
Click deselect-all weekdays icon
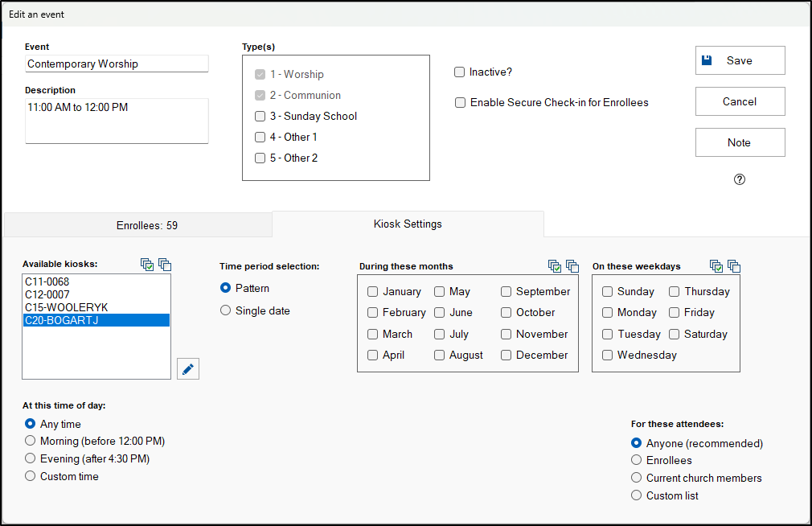(x=733, y=266)
